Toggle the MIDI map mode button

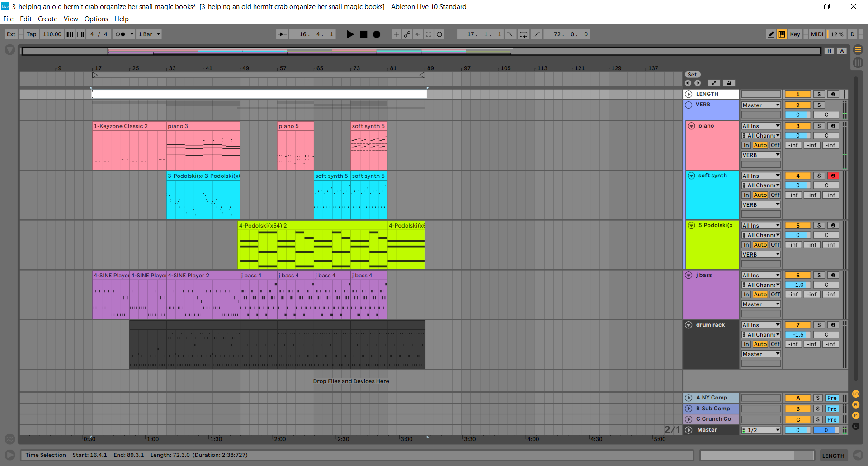[x=817, y=34]
